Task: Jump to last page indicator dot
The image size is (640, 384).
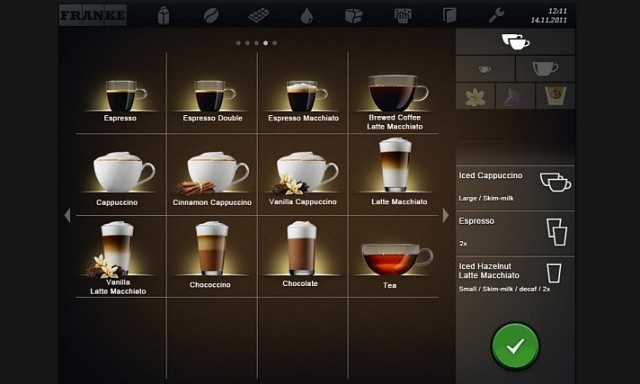Action: (x=275, y=43)
